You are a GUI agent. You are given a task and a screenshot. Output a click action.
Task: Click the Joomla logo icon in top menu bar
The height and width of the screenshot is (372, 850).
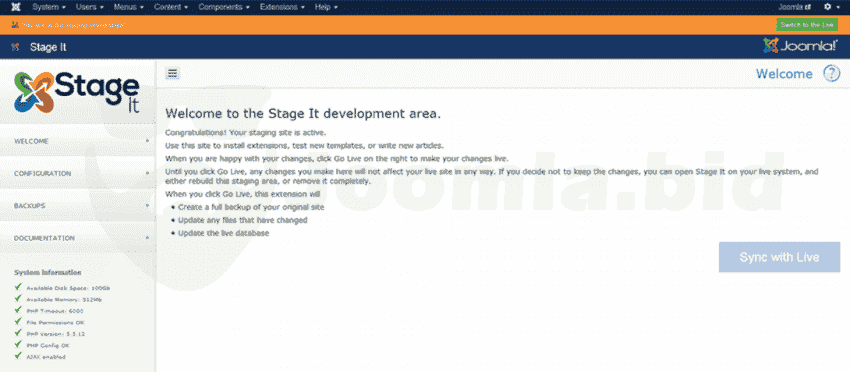[x=16, y=7]
